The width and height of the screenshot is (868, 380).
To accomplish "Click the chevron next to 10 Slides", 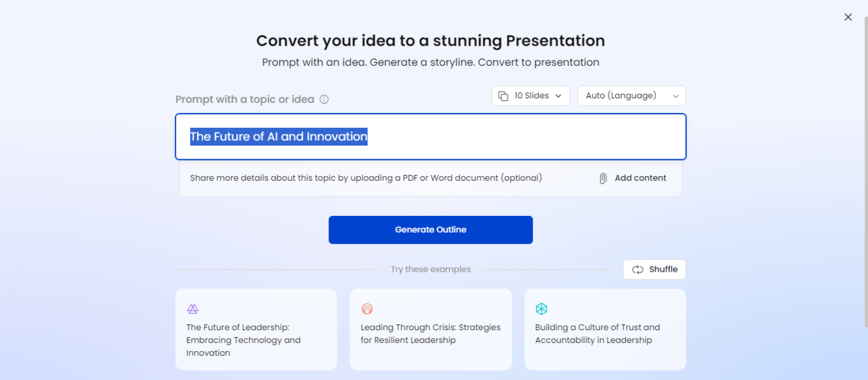I will click(558, 96).
